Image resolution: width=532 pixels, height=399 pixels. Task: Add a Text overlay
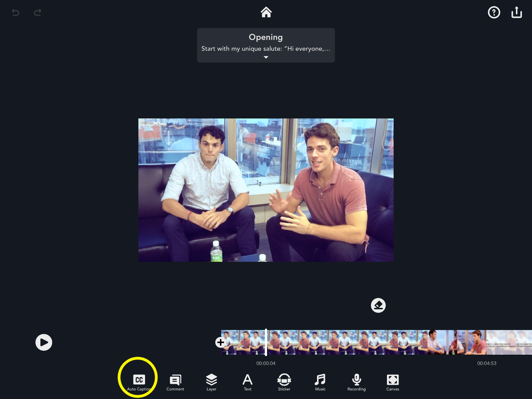tap(248, 382)
